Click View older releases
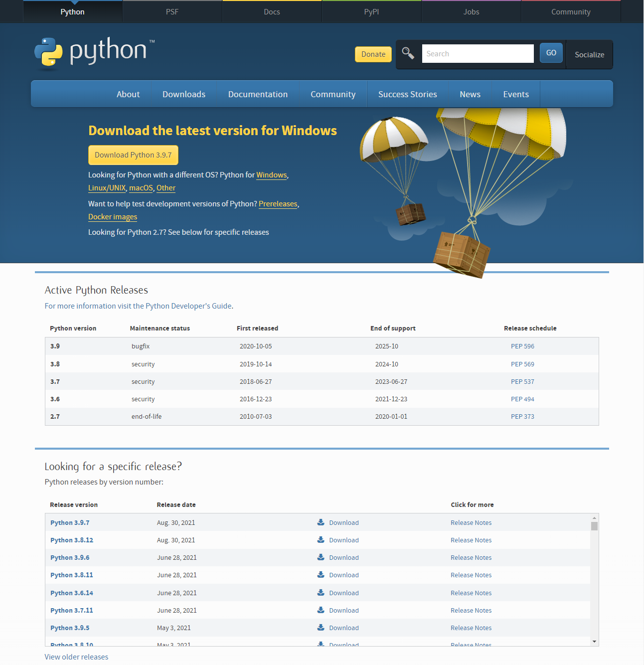This screenshot has width=644, height=665. 76,657
